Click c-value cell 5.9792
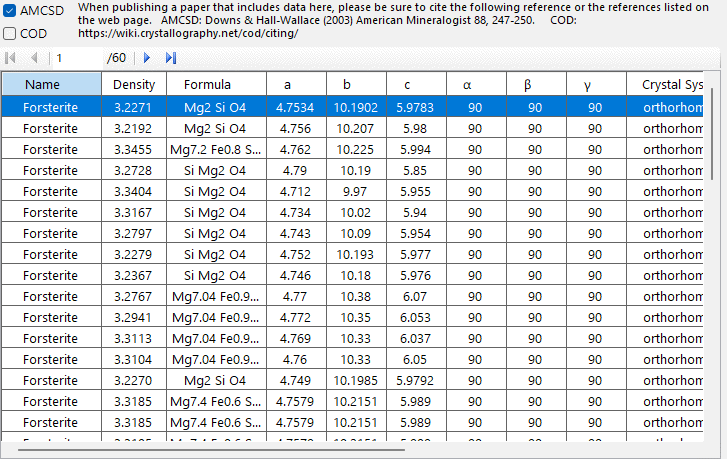727x459 pixels. pyautogui.click(x=415, y=381)
